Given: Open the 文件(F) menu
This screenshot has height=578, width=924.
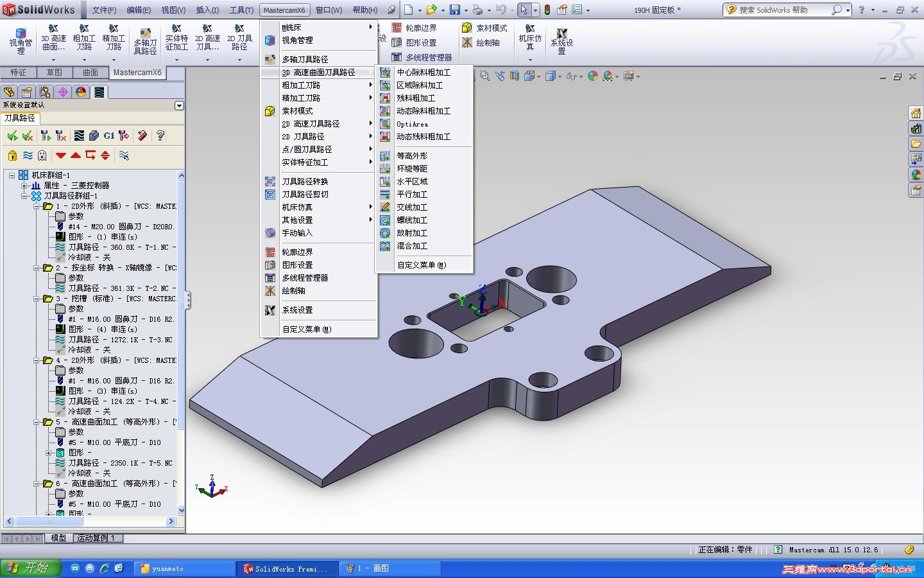Looking at the screenshot, I should click(x=104, y=10).
